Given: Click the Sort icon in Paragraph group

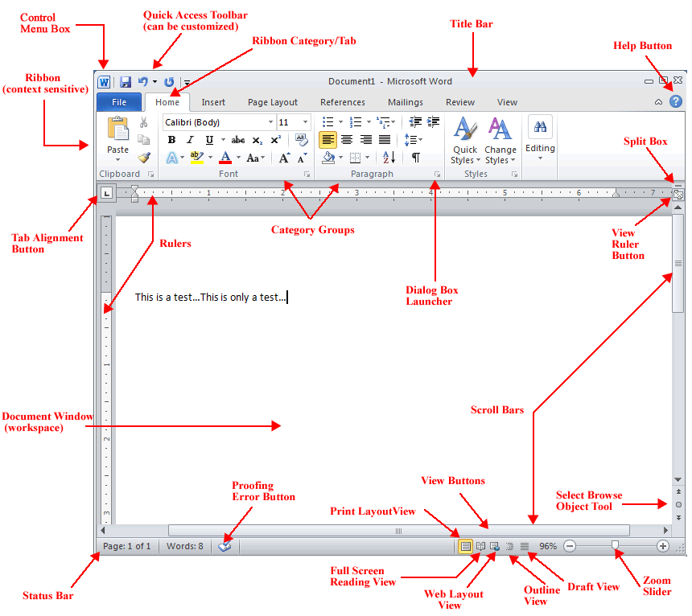Looking at the screenshot, I should [x=387, y=157].
